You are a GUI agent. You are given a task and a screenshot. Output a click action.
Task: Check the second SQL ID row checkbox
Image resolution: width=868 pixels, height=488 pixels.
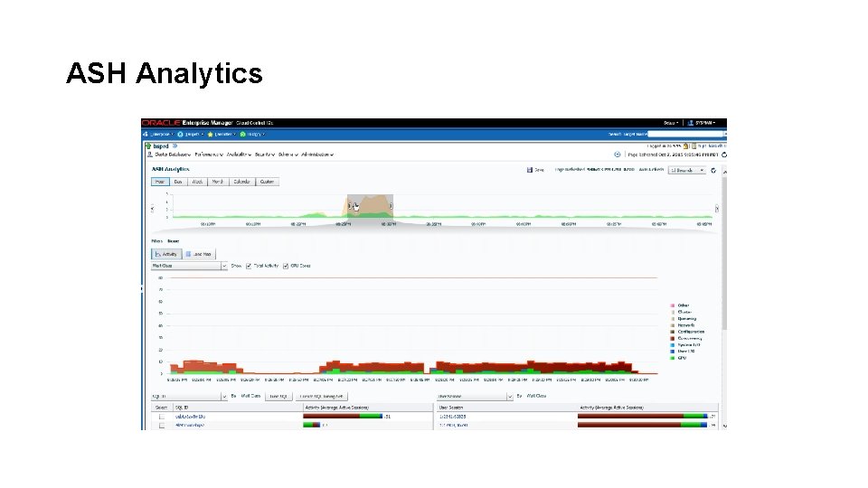click(162, 426)
